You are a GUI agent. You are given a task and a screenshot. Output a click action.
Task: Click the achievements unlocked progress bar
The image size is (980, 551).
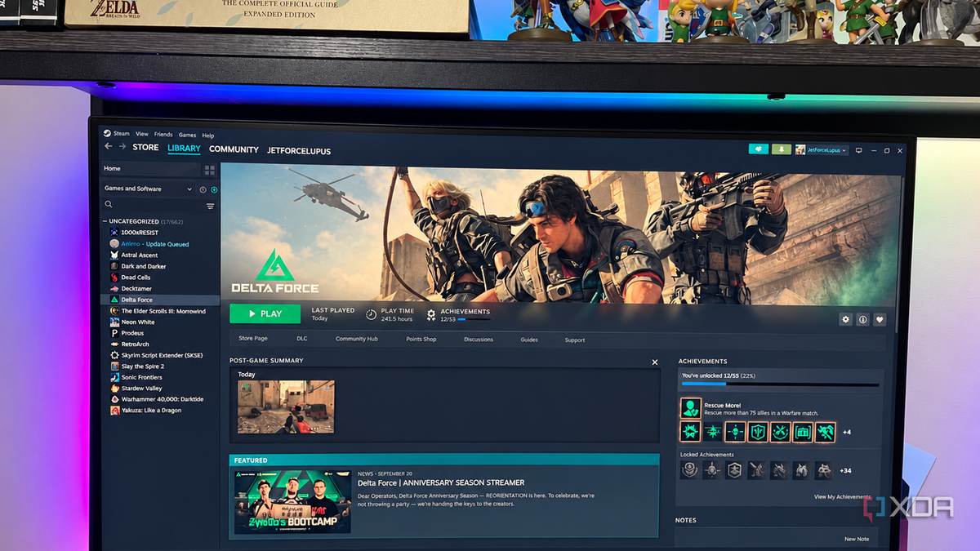click(780, 384)
